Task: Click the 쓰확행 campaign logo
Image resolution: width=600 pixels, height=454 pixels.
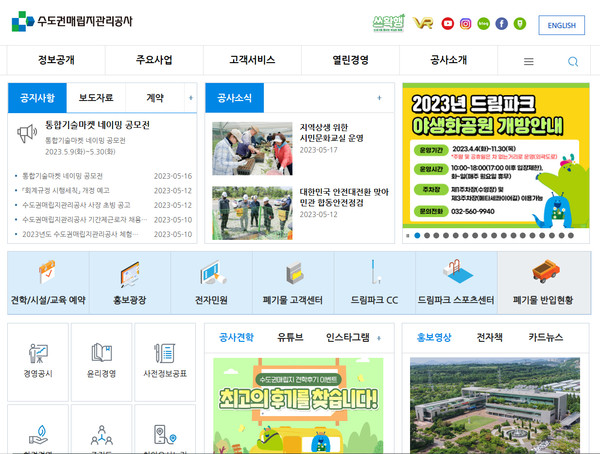Action: (388, 23)
